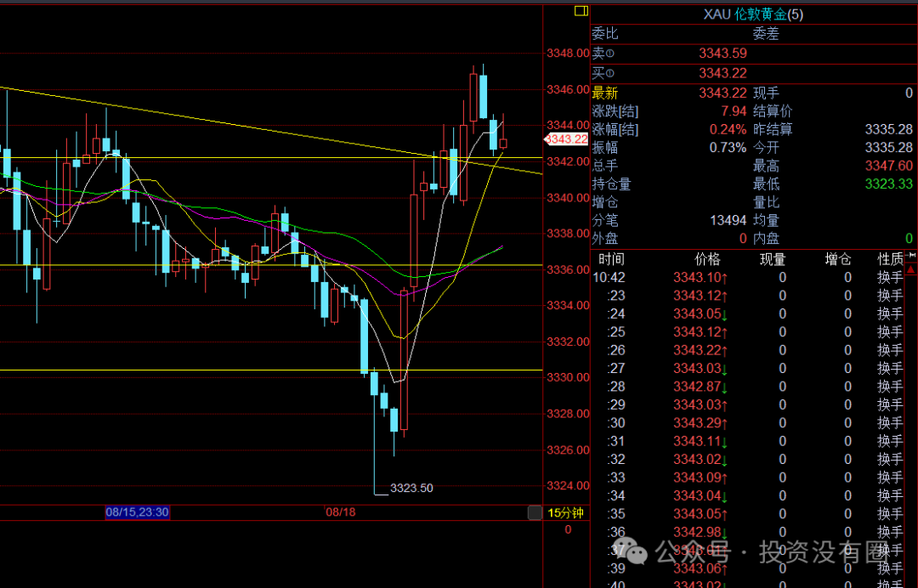
Task: Click the 持仓量 label
Action: coord(611,184)
